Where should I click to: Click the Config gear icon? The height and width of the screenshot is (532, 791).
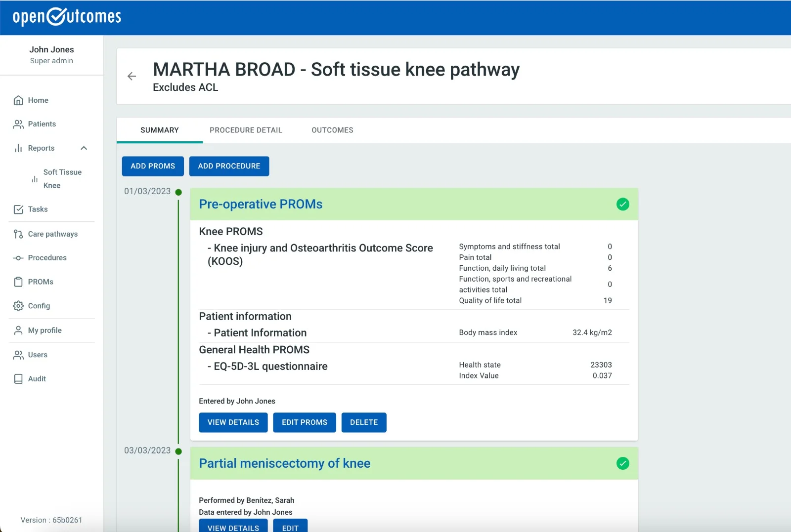pyautogui.click(x=18, y=306)
